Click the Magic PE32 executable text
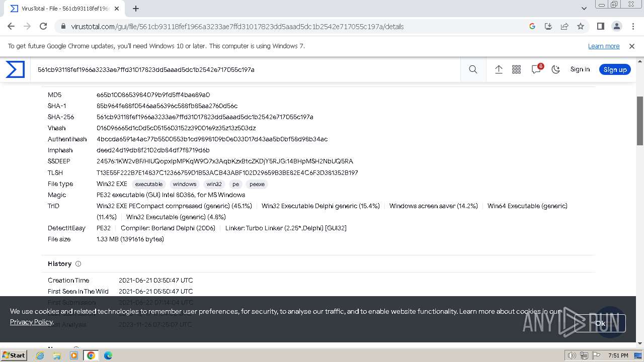The height and width of the screenshot is (362, 644). pyautogui.click(x=171, y=195)
